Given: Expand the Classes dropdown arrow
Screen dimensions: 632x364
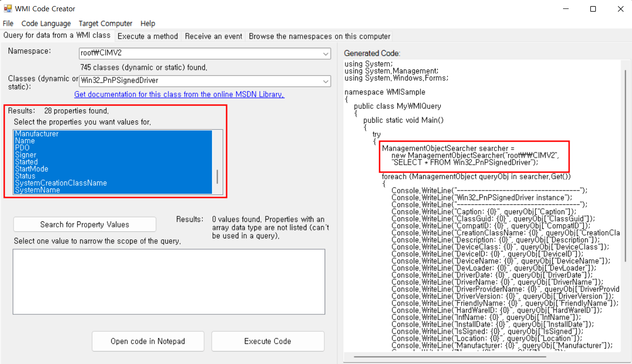Looking at the screenshot, I should 326,81.
